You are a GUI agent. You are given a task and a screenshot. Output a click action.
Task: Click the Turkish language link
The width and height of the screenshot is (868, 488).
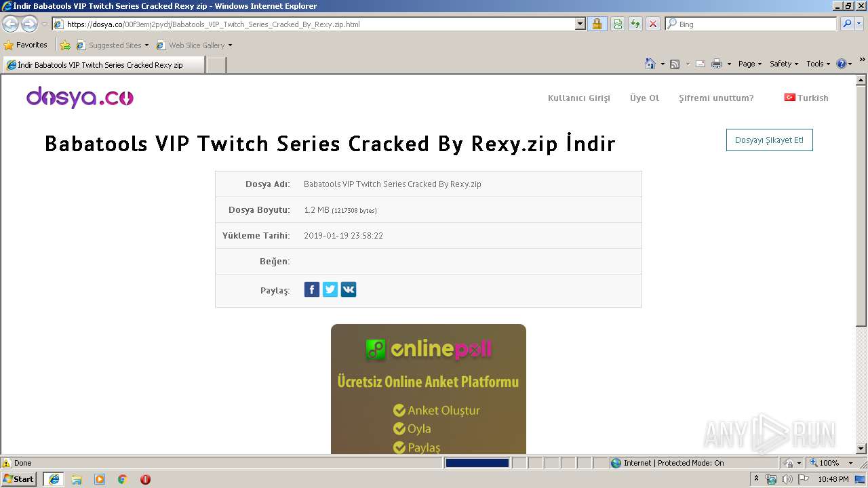pos(813,98)
